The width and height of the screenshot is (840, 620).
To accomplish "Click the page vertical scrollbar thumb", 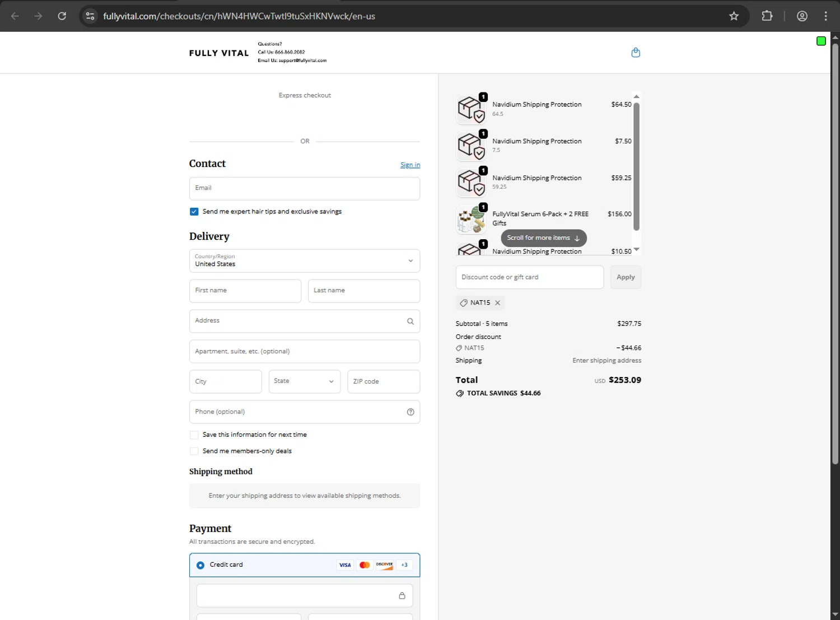I will point(835,253).
